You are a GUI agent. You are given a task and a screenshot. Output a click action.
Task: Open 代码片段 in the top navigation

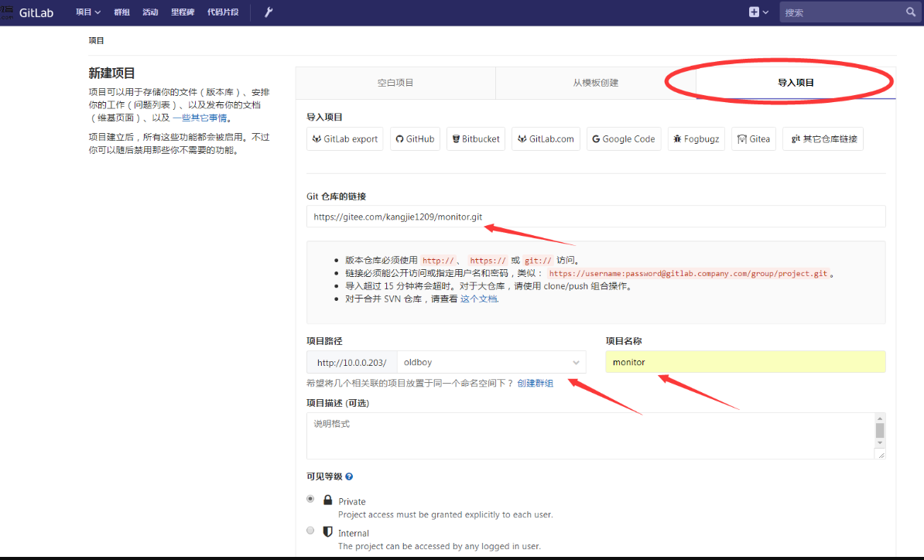223,12
